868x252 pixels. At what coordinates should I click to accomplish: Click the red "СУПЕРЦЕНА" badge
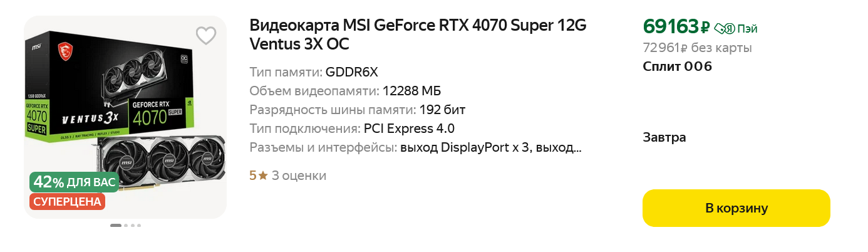[67, 201]
